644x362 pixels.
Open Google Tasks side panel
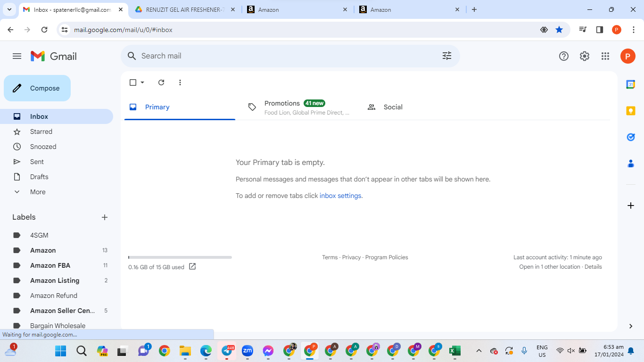click(631, 137)
